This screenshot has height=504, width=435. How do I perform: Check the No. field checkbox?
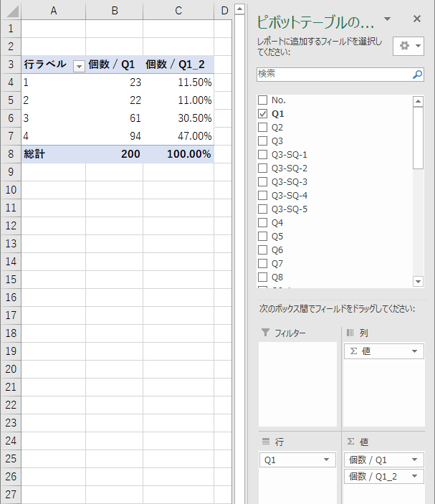coord(262,100)
